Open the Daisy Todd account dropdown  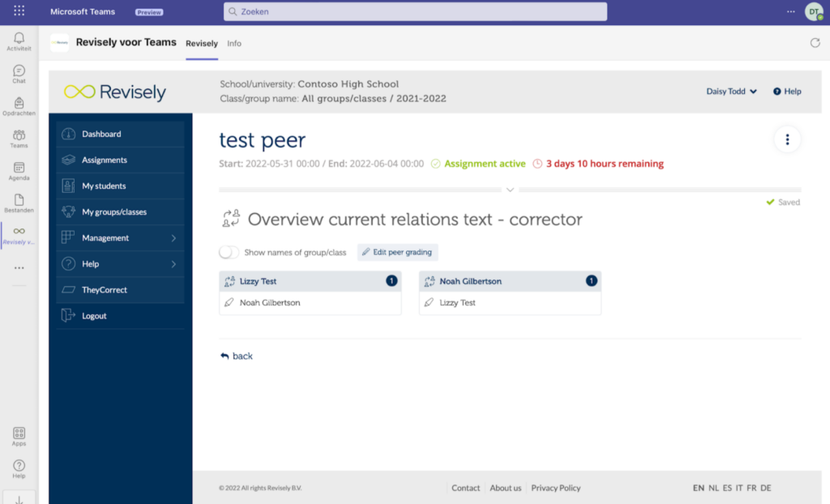point(729,91)
